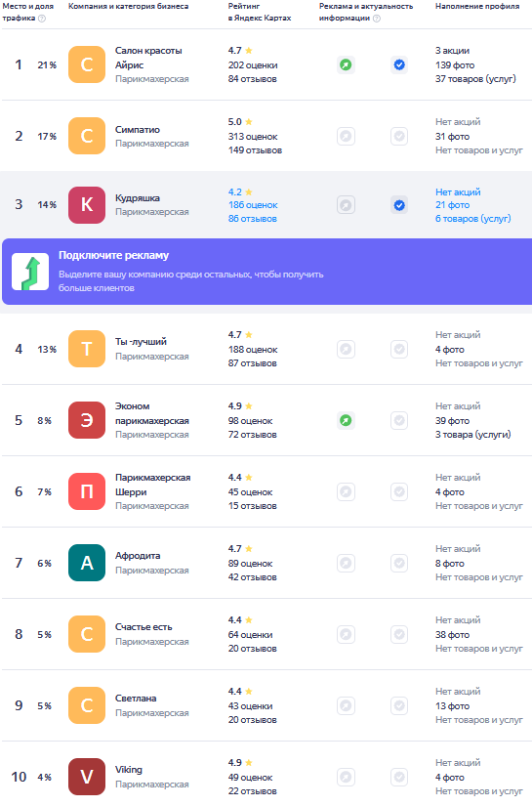
Task: Click the Viking dark red avatar icon
Action: click(x=87, y=777)
